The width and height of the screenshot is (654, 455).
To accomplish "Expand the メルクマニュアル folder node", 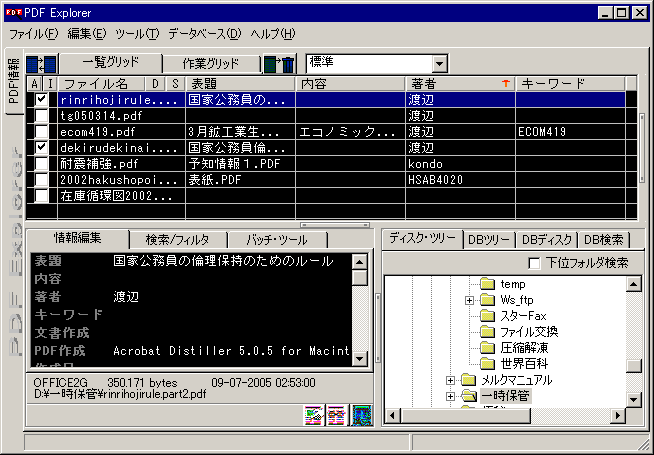I will pyautogui.click(x=451, y=380).
